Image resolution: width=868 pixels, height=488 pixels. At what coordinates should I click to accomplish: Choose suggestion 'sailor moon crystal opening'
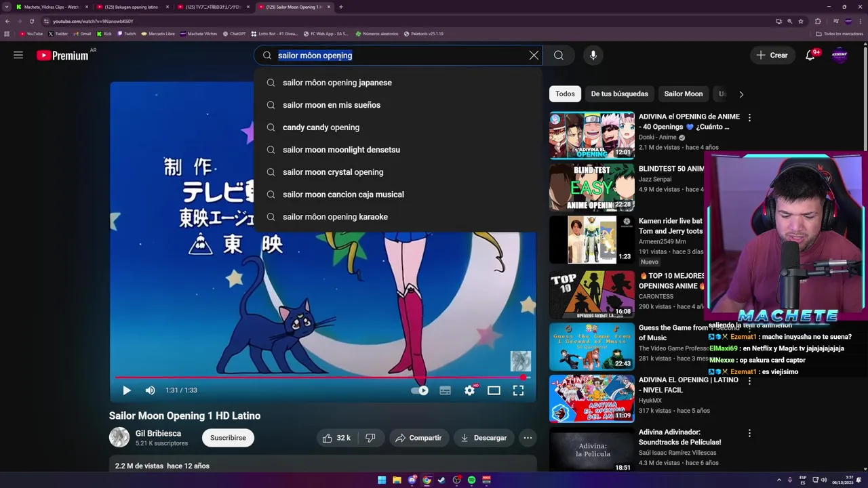(398, 172)
